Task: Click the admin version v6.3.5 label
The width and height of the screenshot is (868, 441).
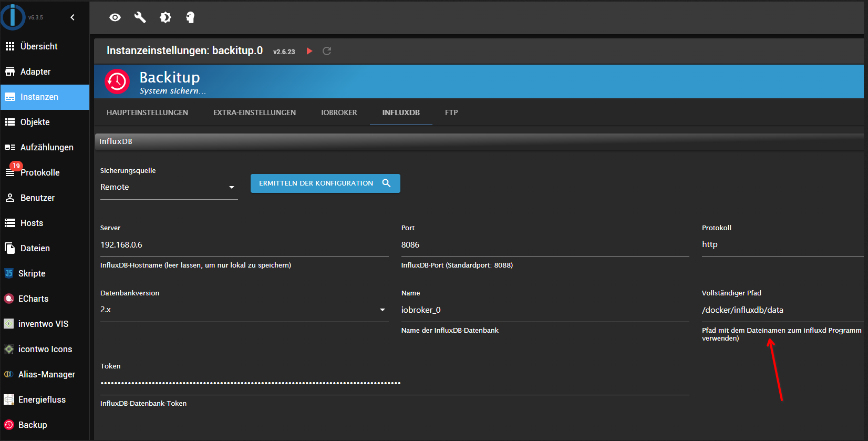Action: coord(36,17)
